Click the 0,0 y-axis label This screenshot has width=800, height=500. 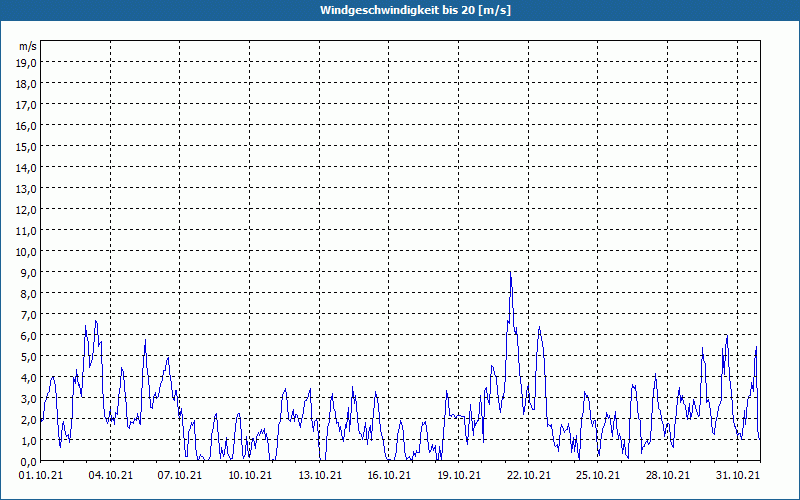click(x=29, y=462)
